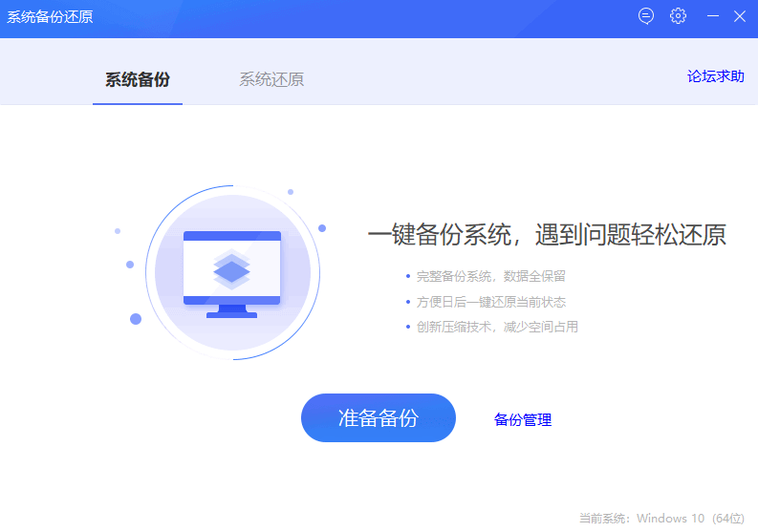Viewport: 758px width, 532px height.
Task: Start backup with 准备备份 button
Action: pyautogui.click(x=378, y=418)
